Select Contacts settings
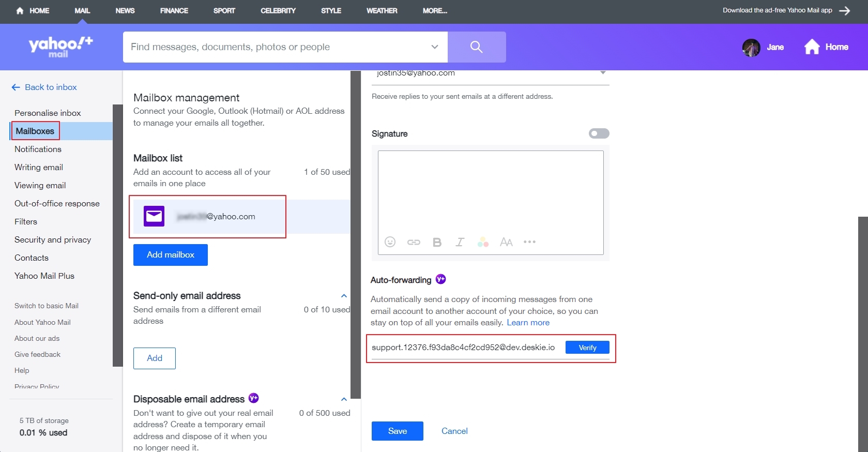Screen dimensions: 868x452 point(32,258)
